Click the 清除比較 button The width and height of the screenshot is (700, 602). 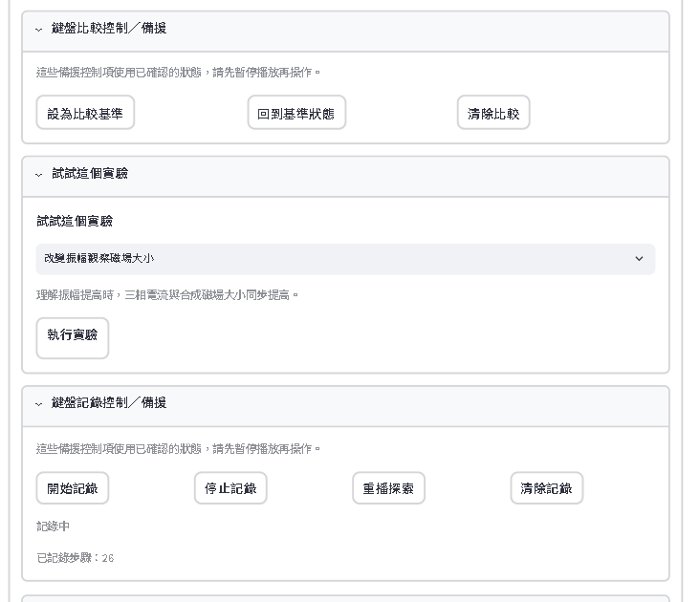click(x=493, y=113)
